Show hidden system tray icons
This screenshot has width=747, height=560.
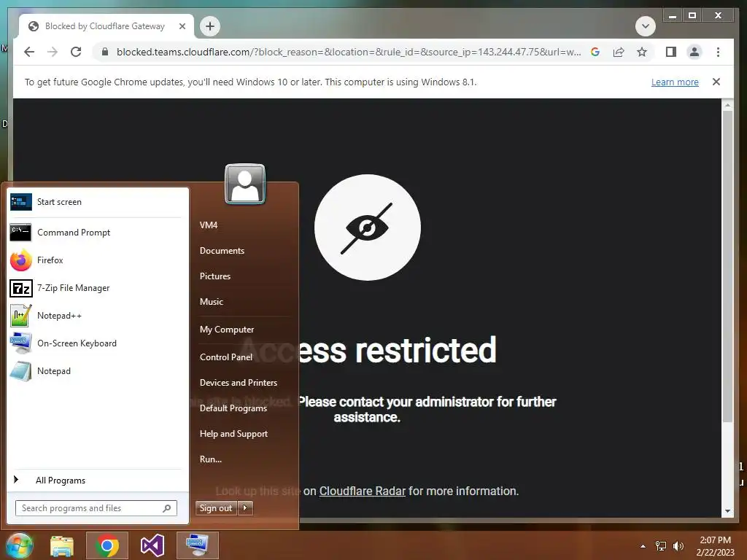pos(643,546)
